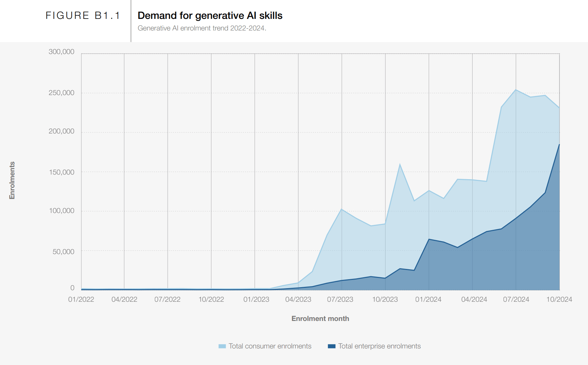The image size is (588, 365).
Task: Select the 07/2023 x-axis tick label
Action: (340, 299)
